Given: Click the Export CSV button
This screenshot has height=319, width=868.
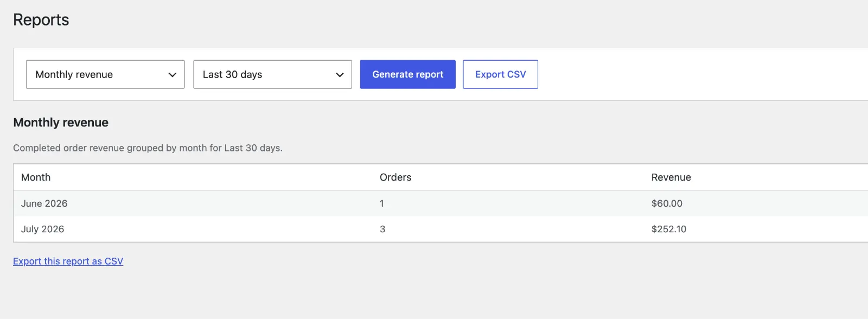Looking at the screenshot, I should 500,74.
